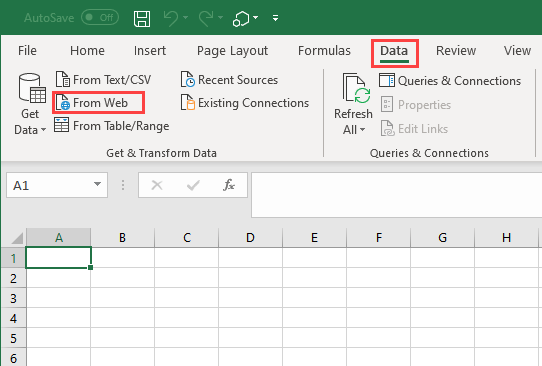The width and height of the screenshot is (542, 366).
Task: Click the From Web label
Action: point(100,103)
